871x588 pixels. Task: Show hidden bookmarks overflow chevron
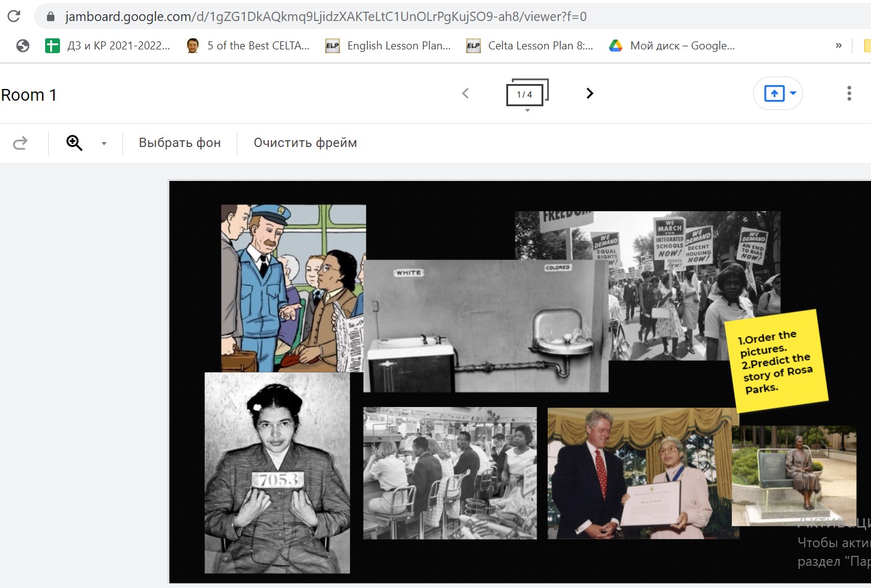coord(838,46)
